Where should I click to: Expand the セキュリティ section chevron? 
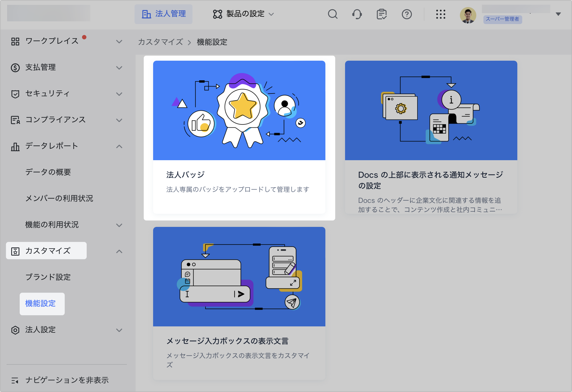coord(119,94)
